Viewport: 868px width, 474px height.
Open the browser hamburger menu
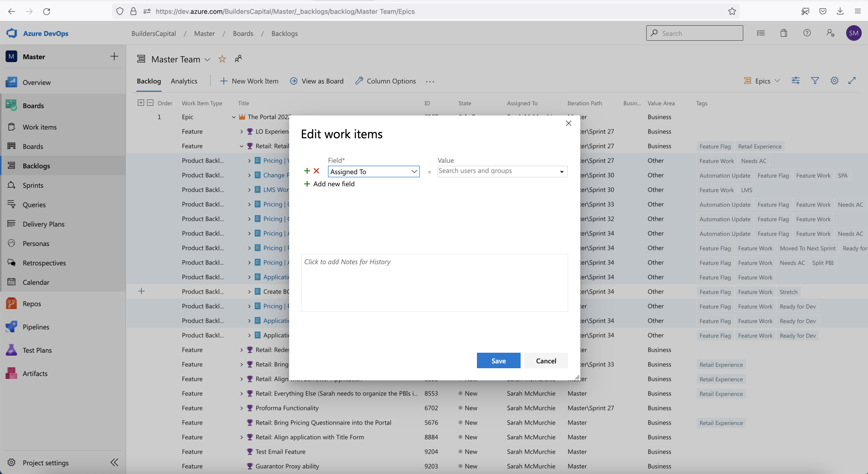click(x=858, y=11)
